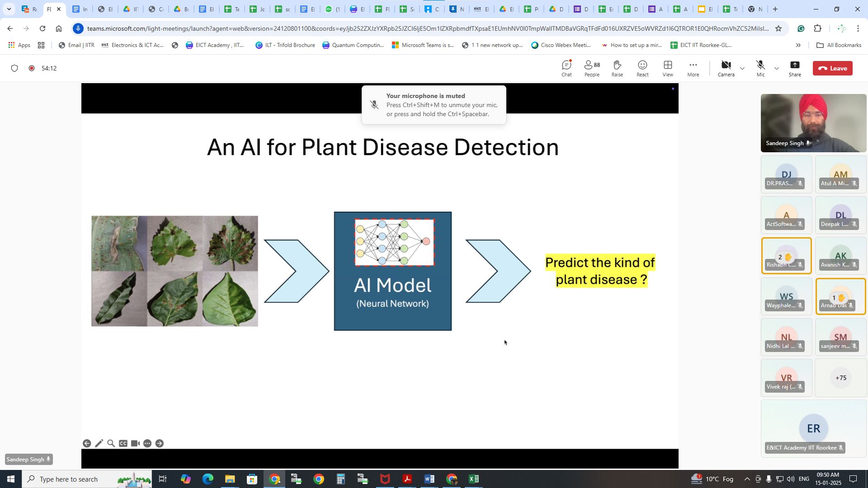Open the Chat panel
Image resolution: width=868 pixels, height=488 pixels.
[566, 68]
